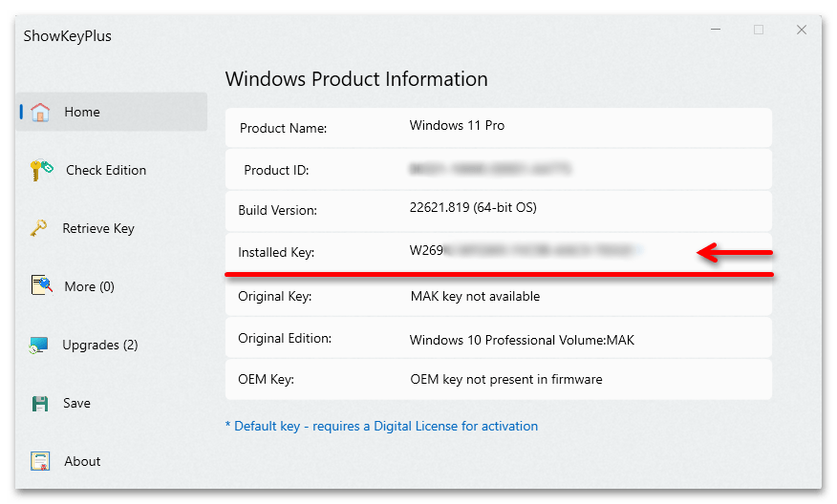
Task: Click the Home house icon
Action: click(40, 112)
